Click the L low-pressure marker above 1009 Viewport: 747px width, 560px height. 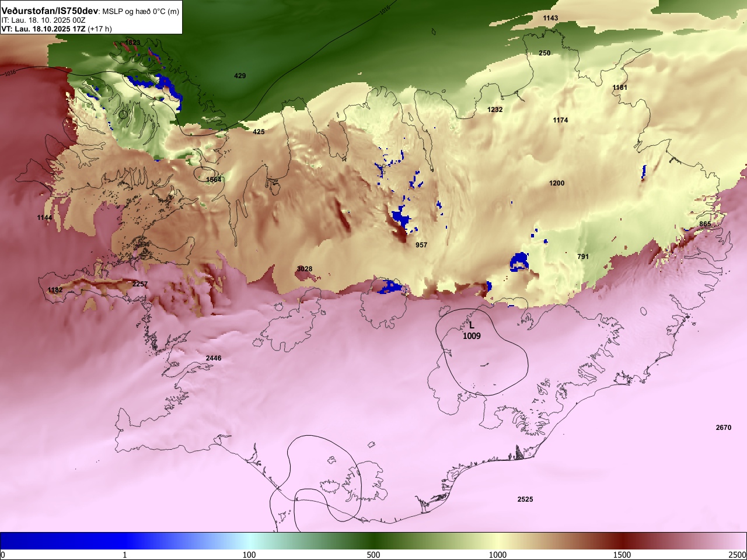472,326
